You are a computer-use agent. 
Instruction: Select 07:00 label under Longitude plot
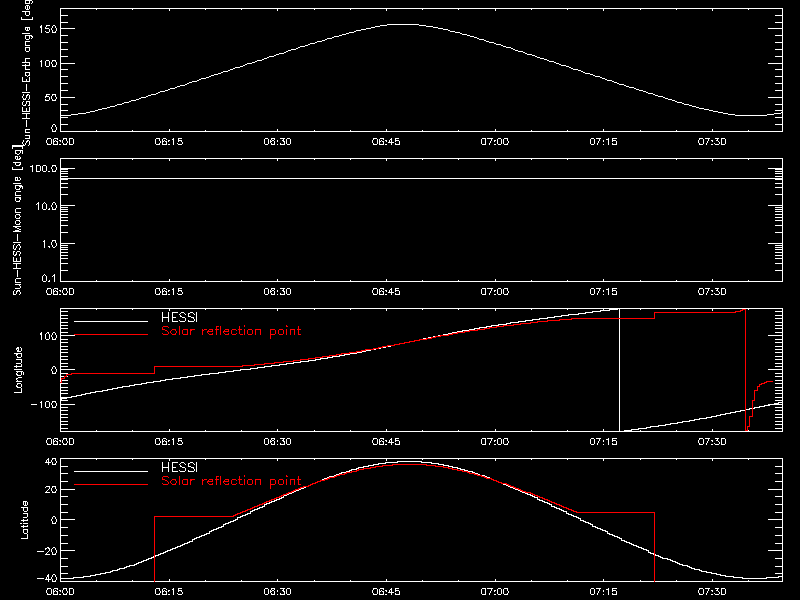(495, 441)
